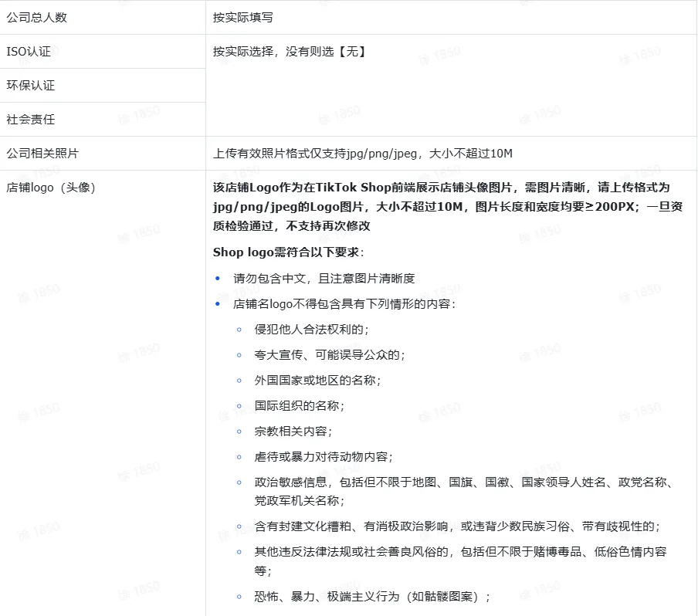
Task: Select the 外国国家或地区的名称 item
Action: click(318, 381)
